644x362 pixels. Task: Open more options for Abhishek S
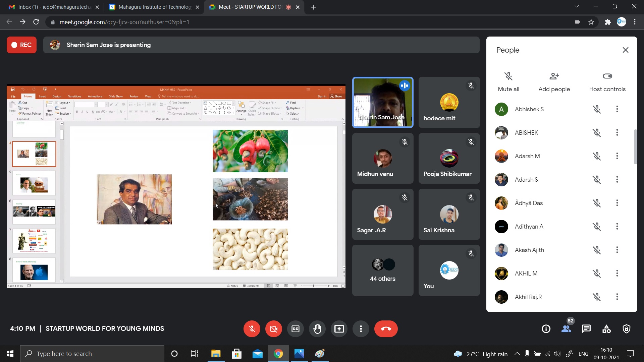point(617,109)
